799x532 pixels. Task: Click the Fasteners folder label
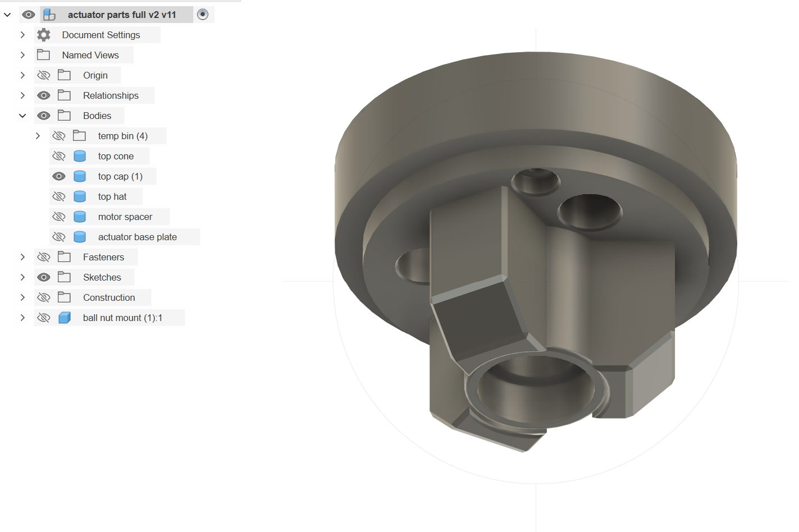tap(103, 256)
